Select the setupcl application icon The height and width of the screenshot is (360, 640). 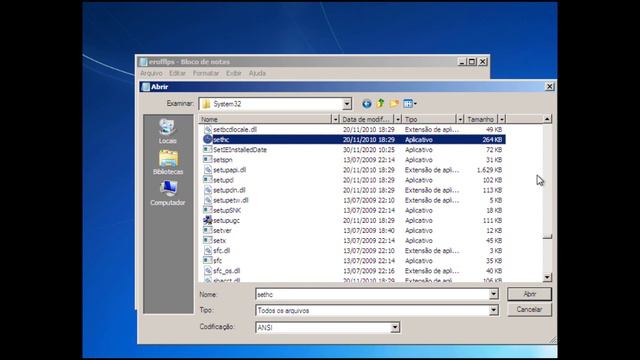207,180
